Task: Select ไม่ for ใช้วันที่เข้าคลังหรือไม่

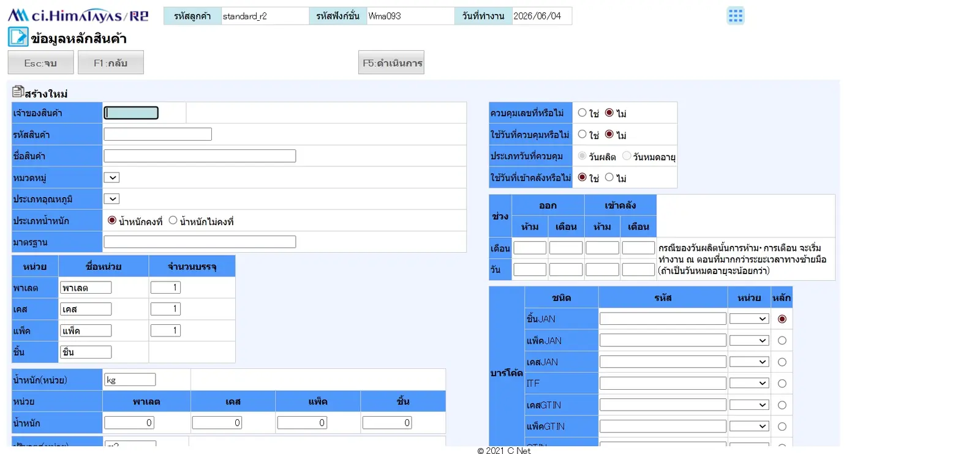Action: [x=609, y=177]
